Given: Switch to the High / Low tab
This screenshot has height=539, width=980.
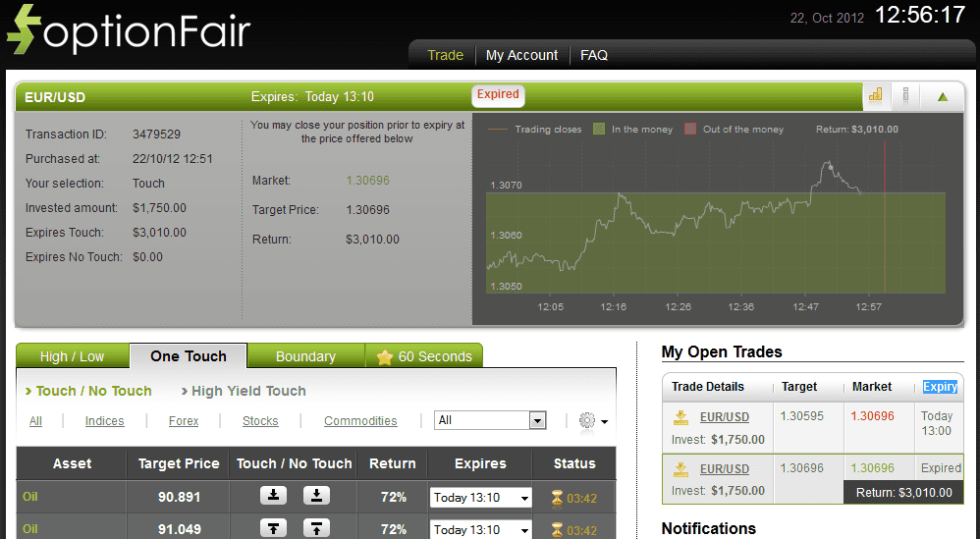Looking at the screenshot, I should point(73,356).
